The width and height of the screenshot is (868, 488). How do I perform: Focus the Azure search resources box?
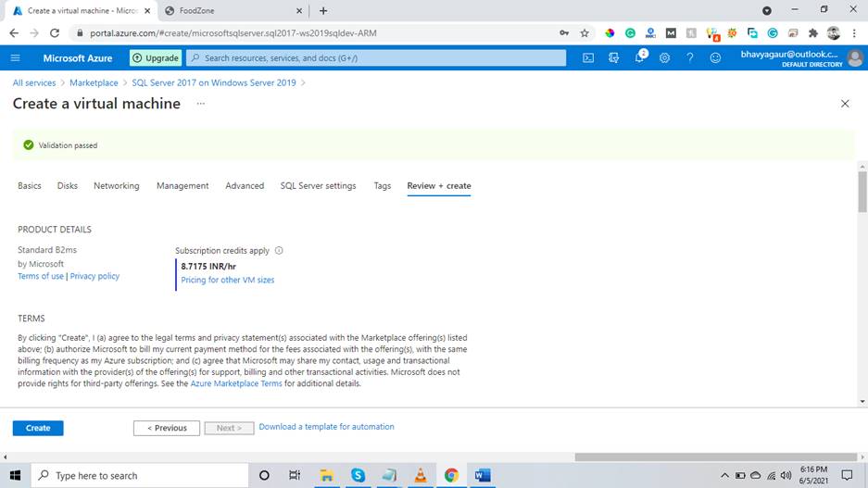pyautogui.click(x=376, y=57)
